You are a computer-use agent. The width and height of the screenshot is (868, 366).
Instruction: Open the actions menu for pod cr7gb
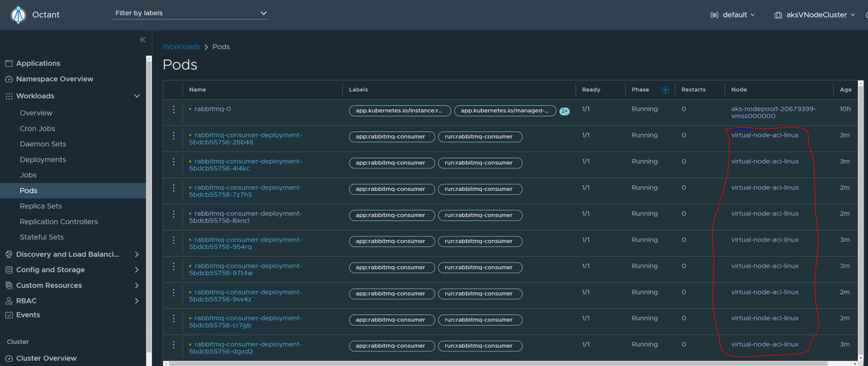pos(174,318)
